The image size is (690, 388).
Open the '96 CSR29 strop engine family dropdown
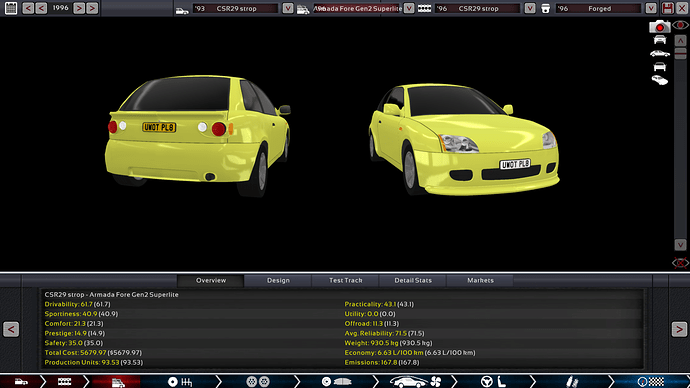click(530, 8)
